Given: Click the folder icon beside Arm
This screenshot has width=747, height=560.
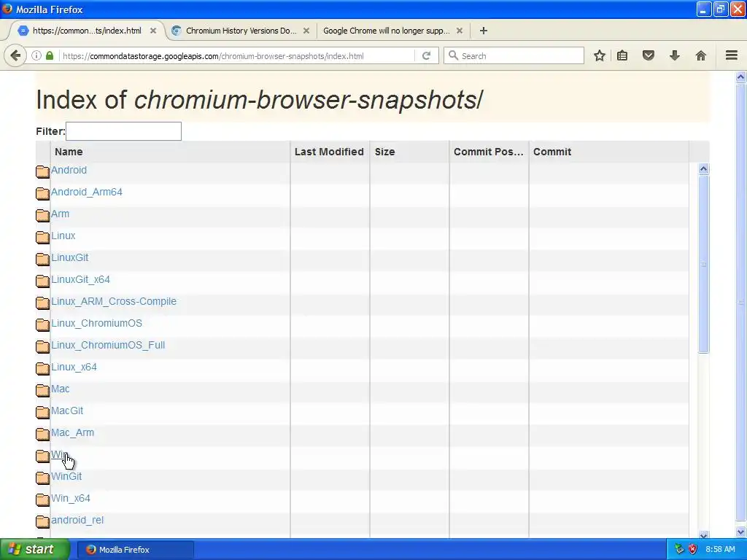Looking at the screenshot, I should (42, 215).
